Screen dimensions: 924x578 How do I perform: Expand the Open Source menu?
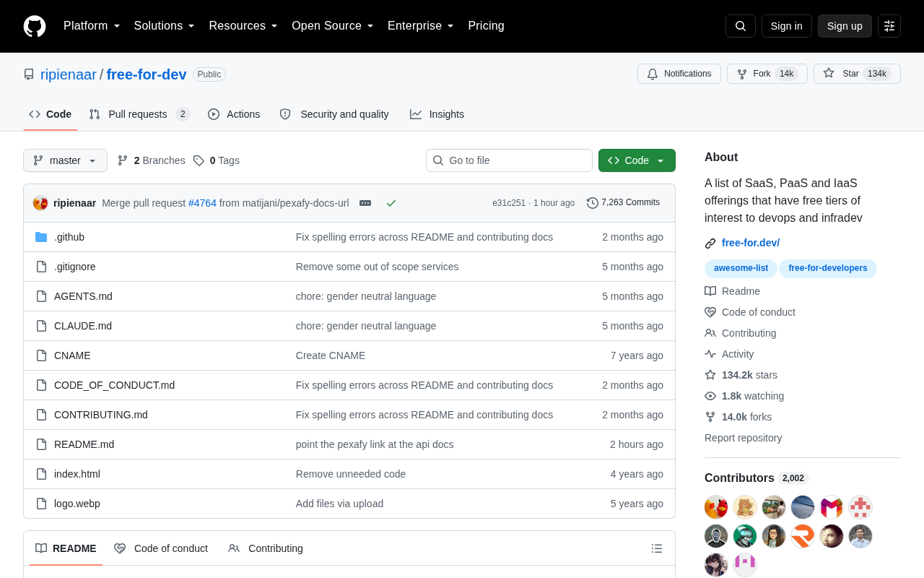click(333, 26)
